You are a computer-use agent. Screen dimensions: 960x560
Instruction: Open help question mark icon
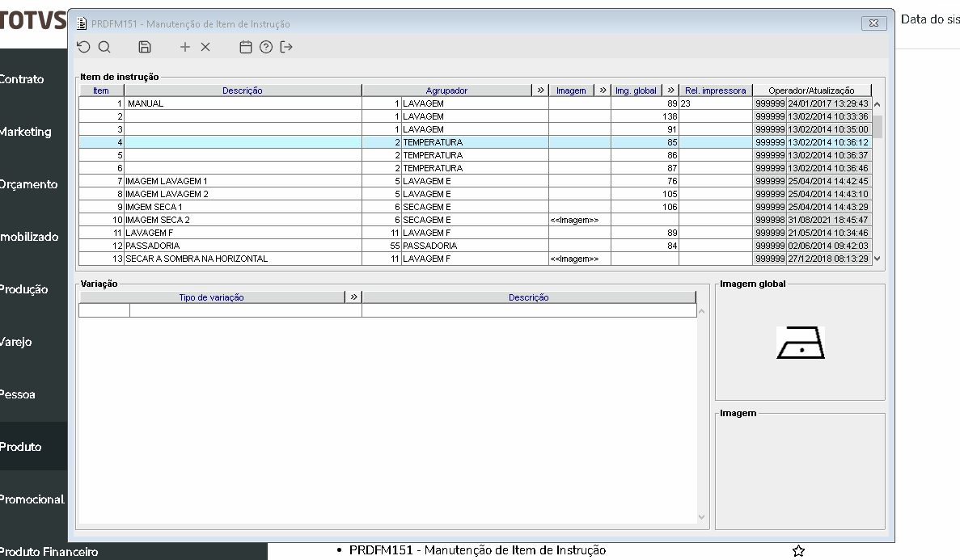[x=266, y=47]
